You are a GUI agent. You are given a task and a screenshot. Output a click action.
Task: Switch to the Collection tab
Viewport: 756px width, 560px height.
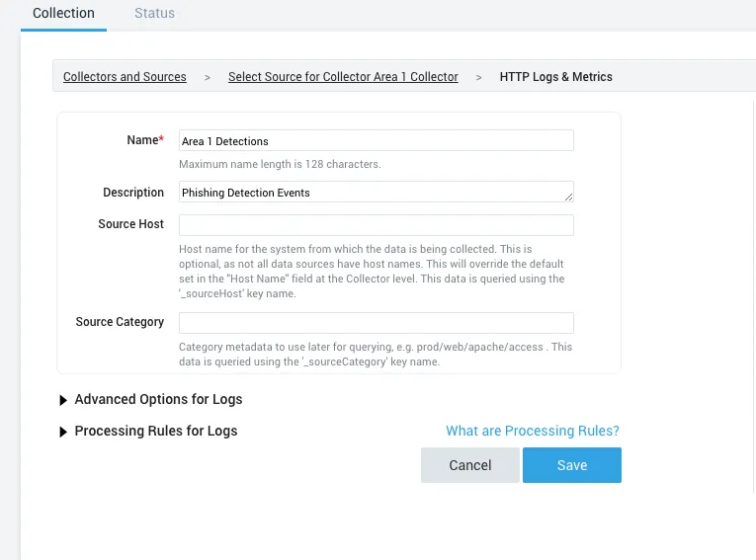63,14
